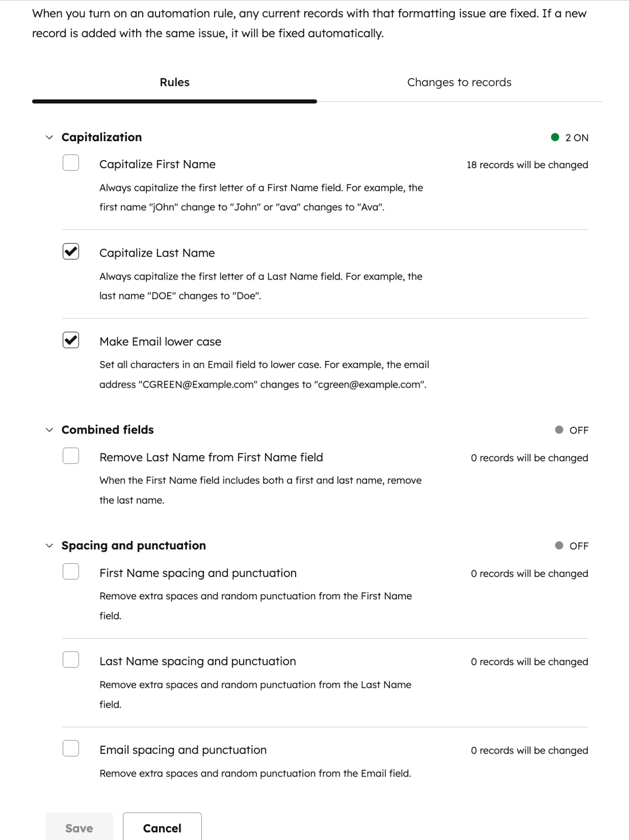Click grey OFF dot beside Combined fields
The height and width of the screenshot is (840, 629).
[x=559, y=430]
